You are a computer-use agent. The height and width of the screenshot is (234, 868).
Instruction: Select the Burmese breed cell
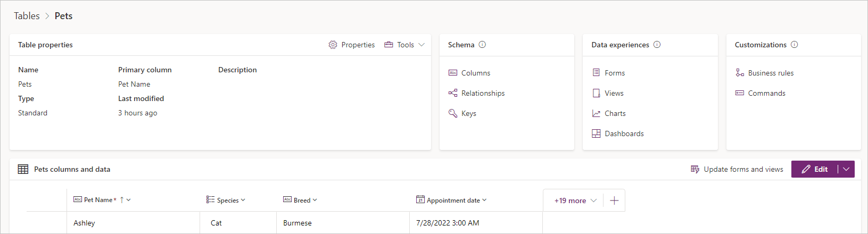pyautogui.click(x=343, y=223)
